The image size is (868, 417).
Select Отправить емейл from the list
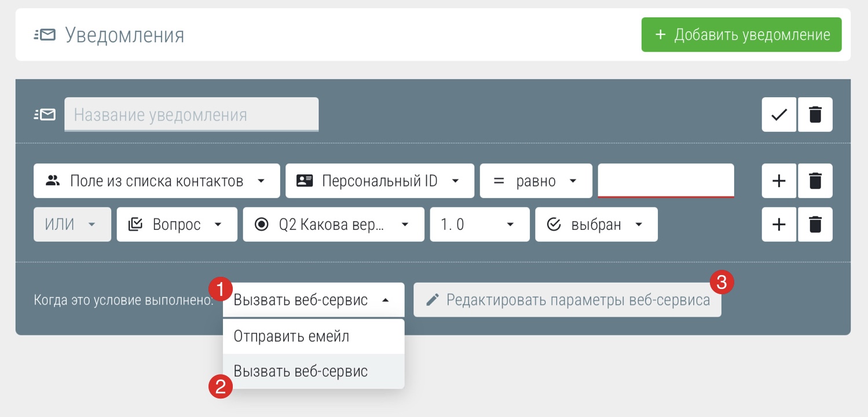click(291, 336)
